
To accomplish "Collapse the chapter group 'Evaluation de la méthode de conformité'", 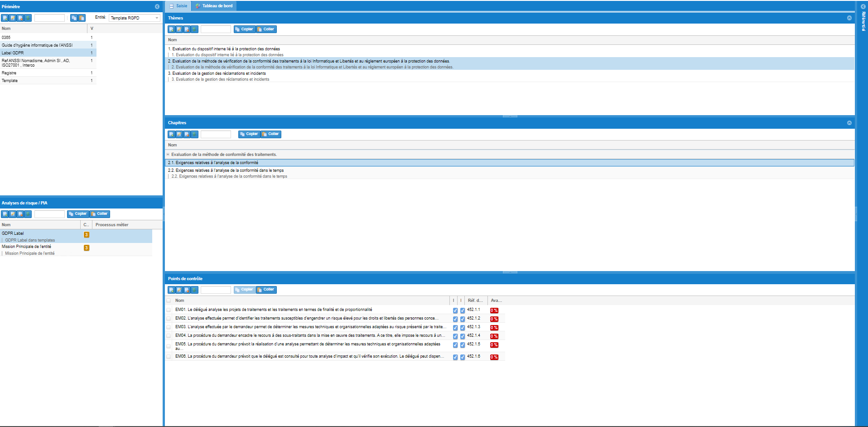I will [168, 155].
